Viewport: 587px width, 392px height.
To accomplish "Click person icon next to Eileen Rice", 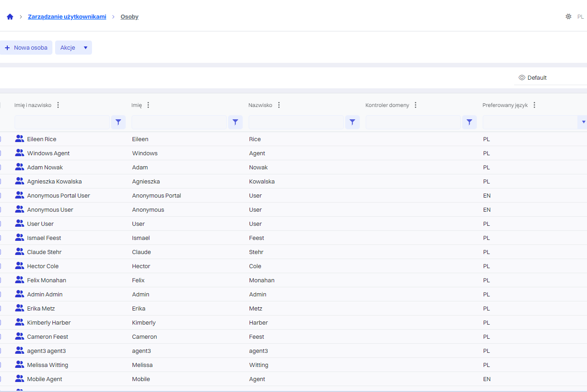I will click(20, 139).
